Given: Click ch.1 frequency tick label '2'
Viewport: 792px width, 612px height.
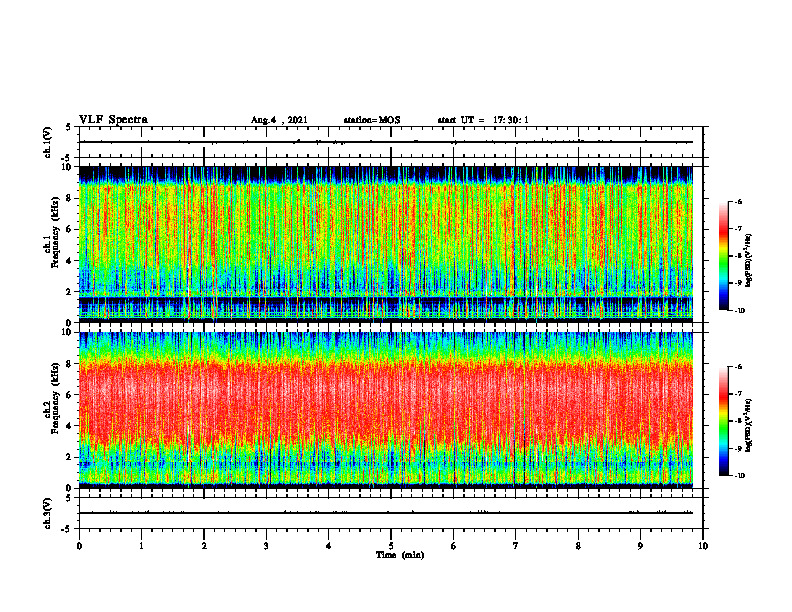Looking at the screenshot, I should [70, 292].
